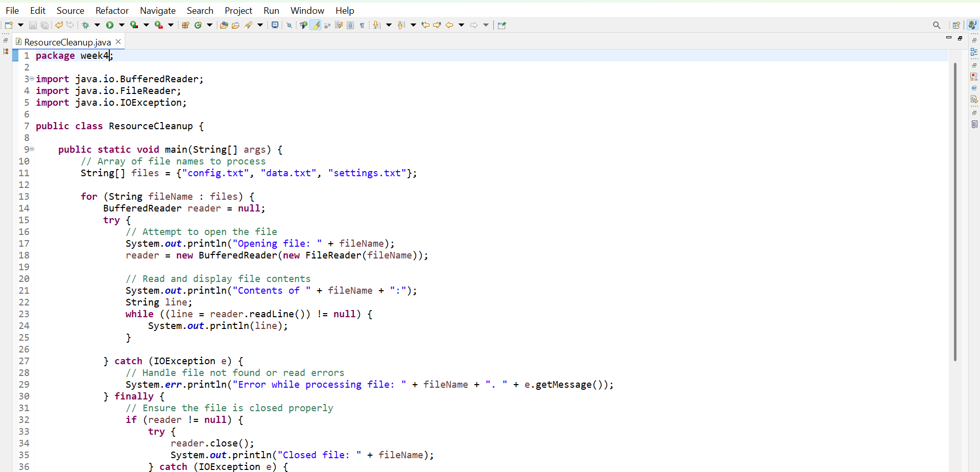Viewport: 980px width, 472px height.
Task: Undo with the curved yellow arrow
Action: click(59, 25)
